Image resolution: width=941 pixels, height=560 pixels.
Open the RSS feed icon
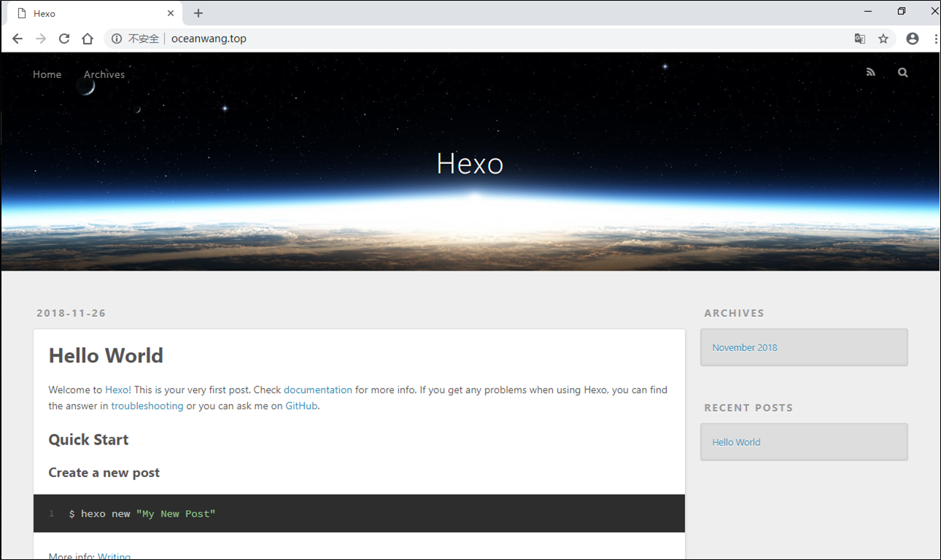[x=870, y=72]
